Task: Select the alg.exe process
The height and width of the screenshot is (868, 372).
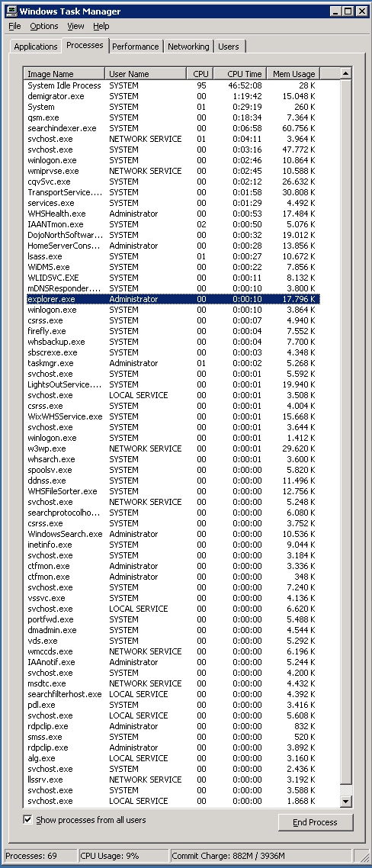Action: click(173, 758)
